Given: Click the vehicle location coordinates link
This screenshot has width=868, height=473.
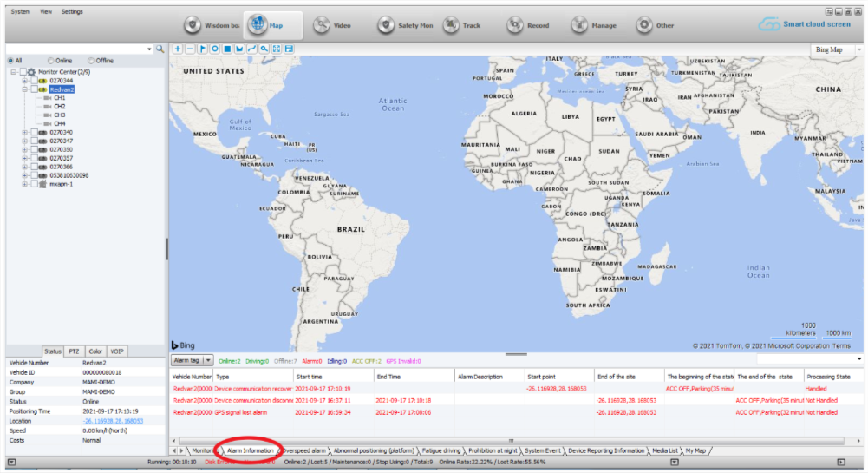Looking at the screenshot, I should click(x=113, y=421).
